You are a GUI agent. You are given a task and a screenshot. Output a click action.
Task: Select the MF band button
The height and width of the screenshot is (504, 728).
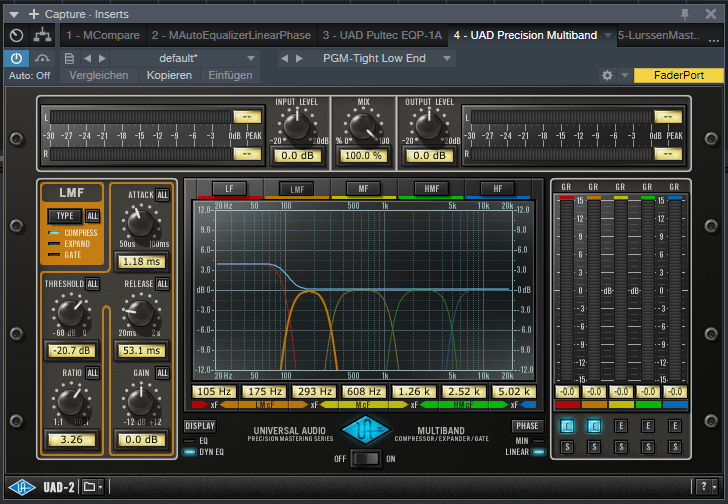364,189
